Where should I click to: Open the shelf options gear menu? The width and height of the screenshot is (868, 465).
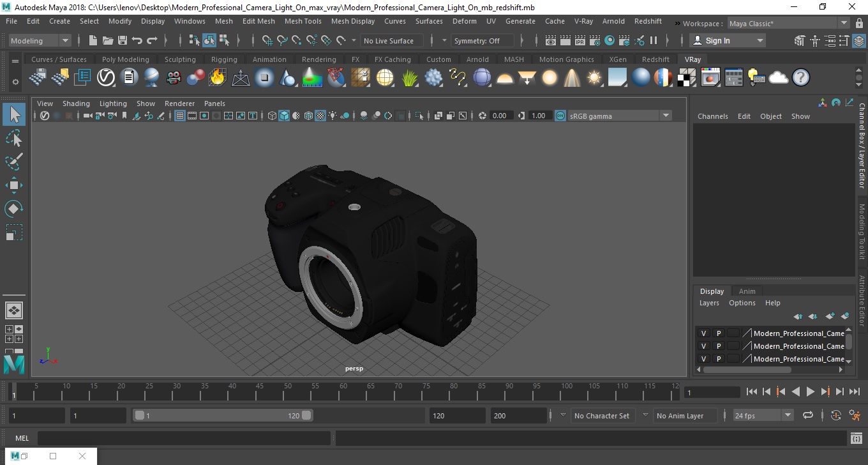coord(15,82)
